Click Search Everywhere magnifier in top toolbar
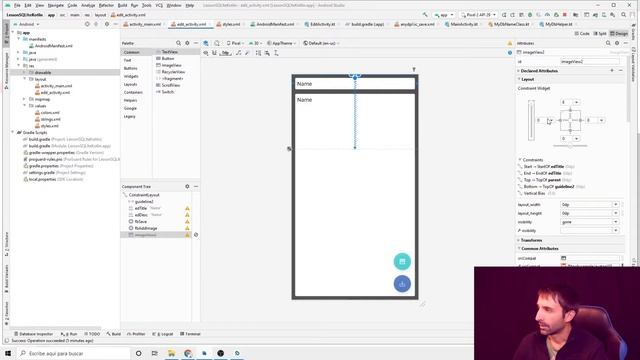This screenshot has width=640, height=360. (624, 15)
